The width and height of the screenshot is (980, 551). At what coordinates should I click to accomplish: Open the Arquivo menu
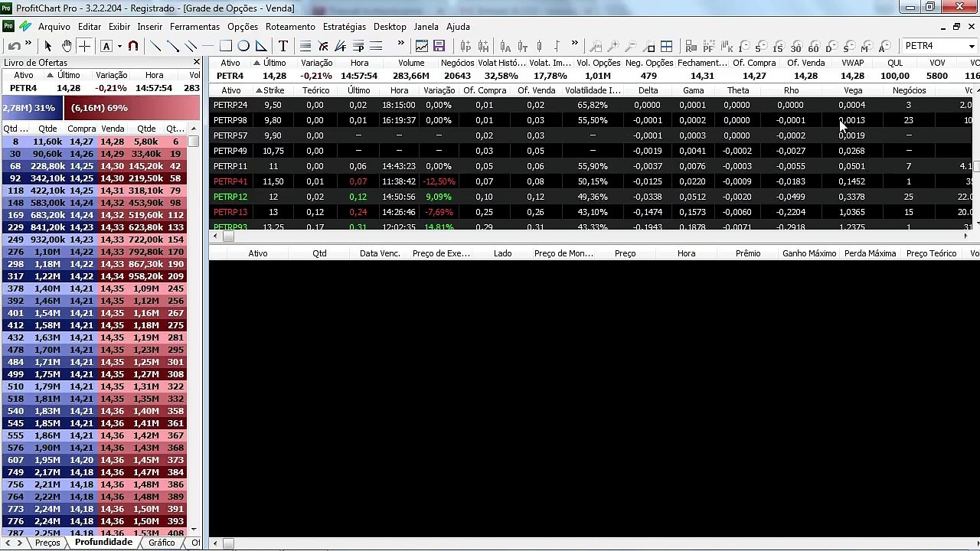pyautogui.click(x=54, y=26)
